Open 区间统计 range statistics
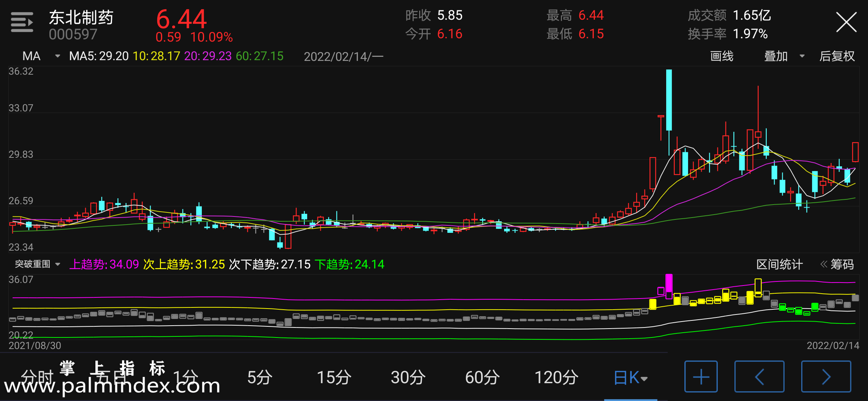The height and width of the screenshot is (401, 868). pos(779,264)
